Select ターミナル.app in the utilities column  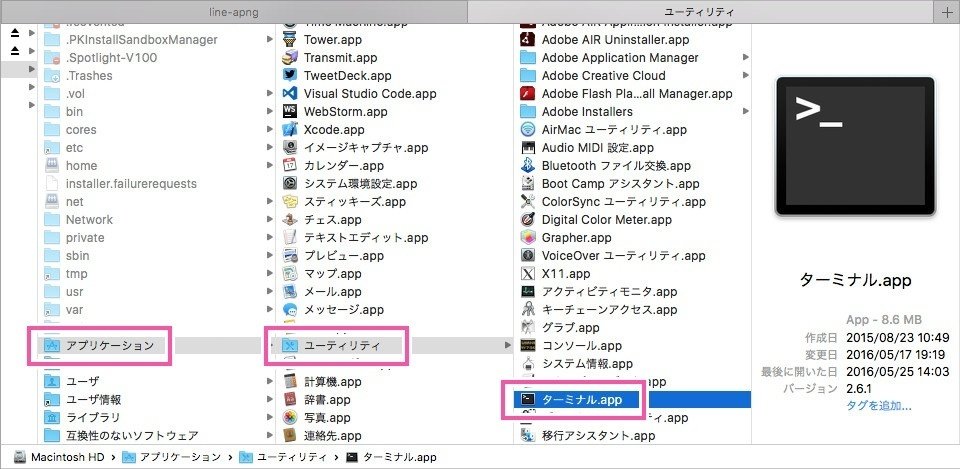coord(634,400)
